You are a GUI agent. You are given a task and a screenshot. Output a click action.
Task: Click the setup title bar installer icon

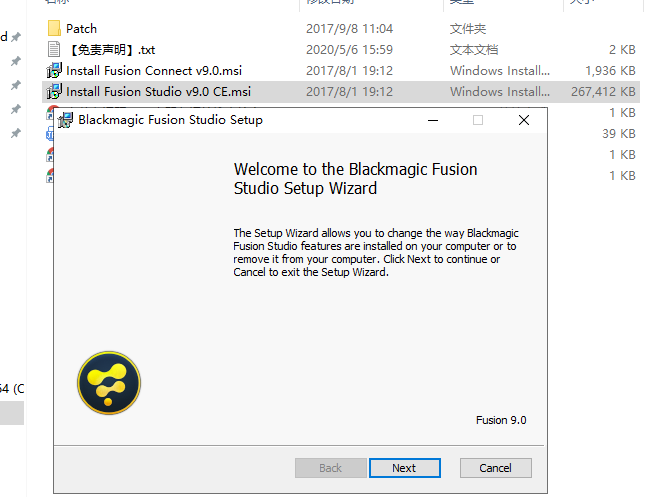click(x=65, y=120)
